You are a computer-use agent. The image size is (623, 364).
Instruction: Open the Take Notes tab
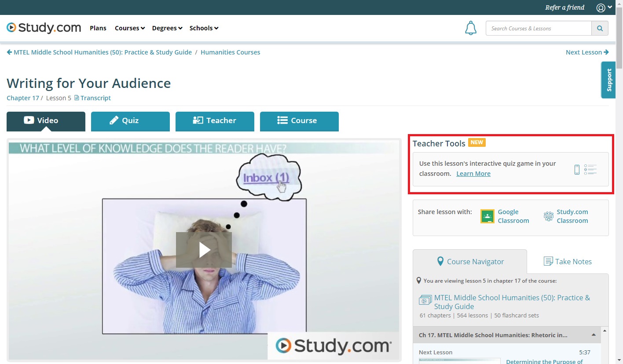tap(568, 262)
